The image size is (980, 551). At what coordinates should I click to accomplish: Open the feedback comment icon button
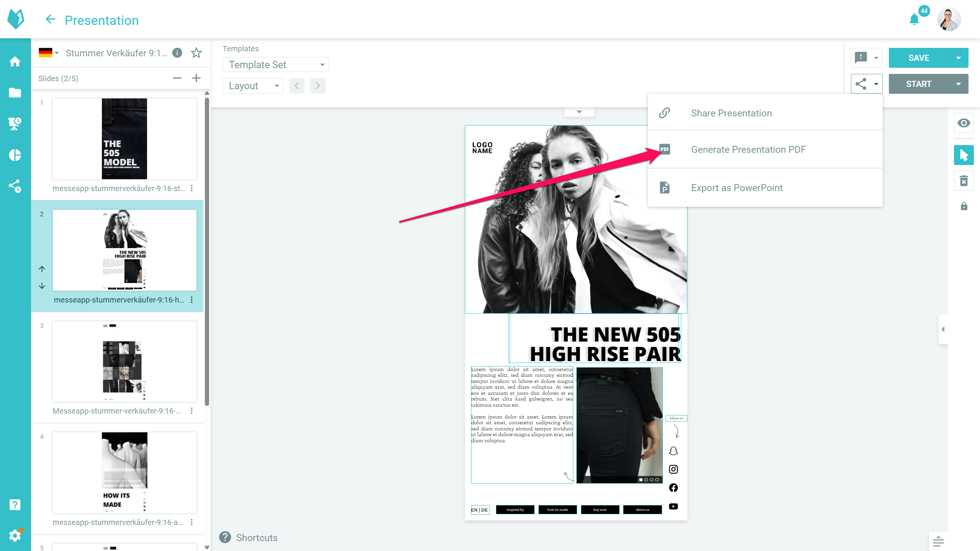click(x=861, y=58)
